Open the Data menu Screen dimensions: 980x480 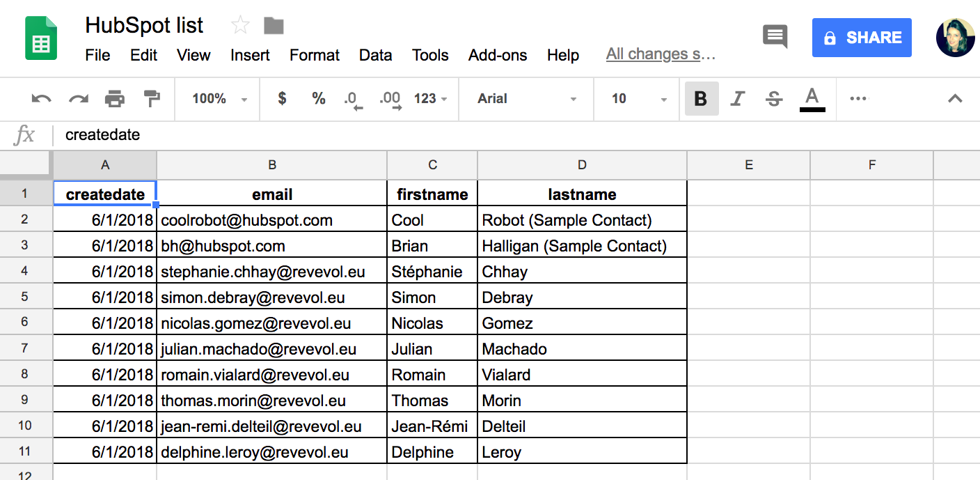pos(375,55)
